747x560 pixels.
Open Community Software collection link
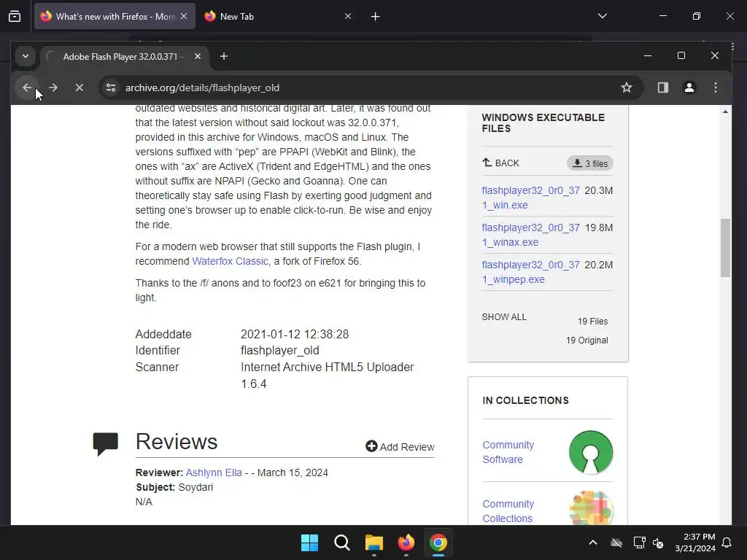508,452
